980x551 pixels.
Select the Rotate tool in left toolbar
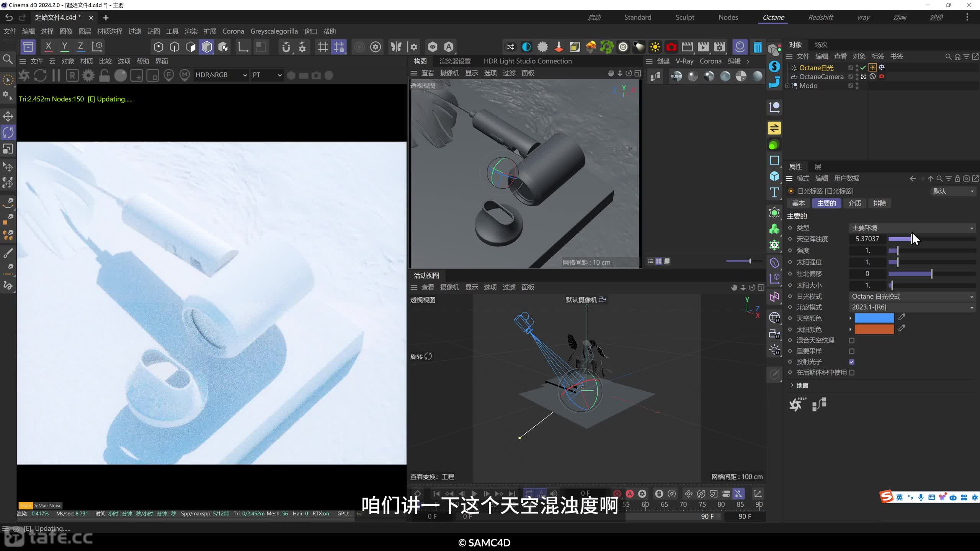pos(8,132)
